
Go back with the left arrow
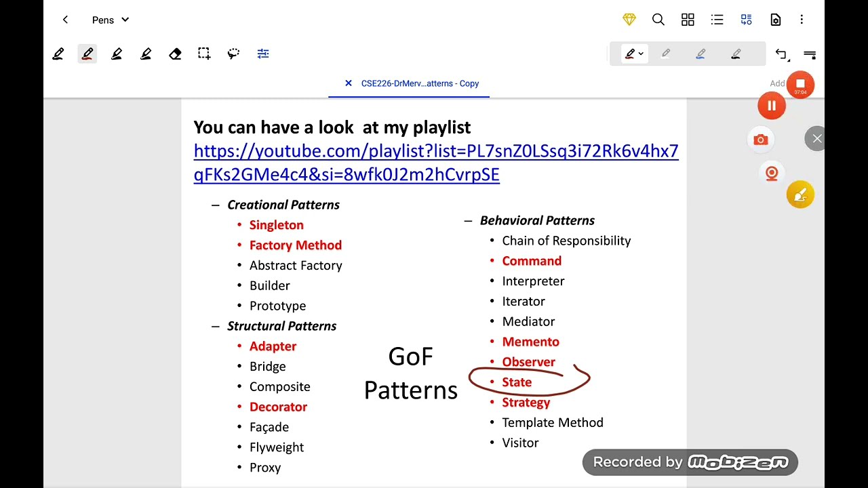tap(65, 20)
